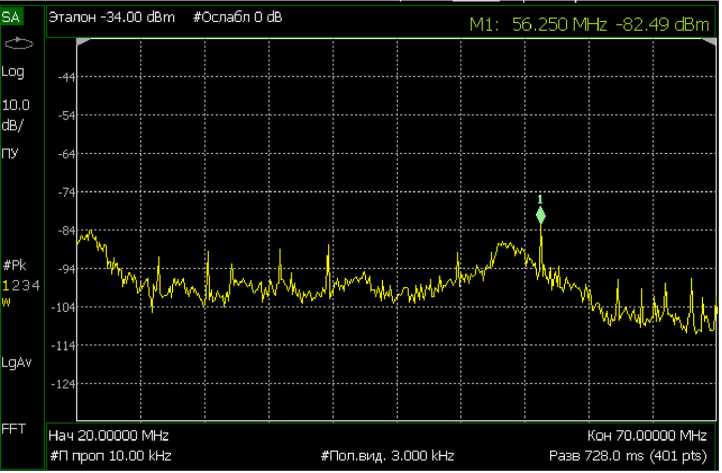
Task: Select trace number 1 indicator
Action: [6, 286]
